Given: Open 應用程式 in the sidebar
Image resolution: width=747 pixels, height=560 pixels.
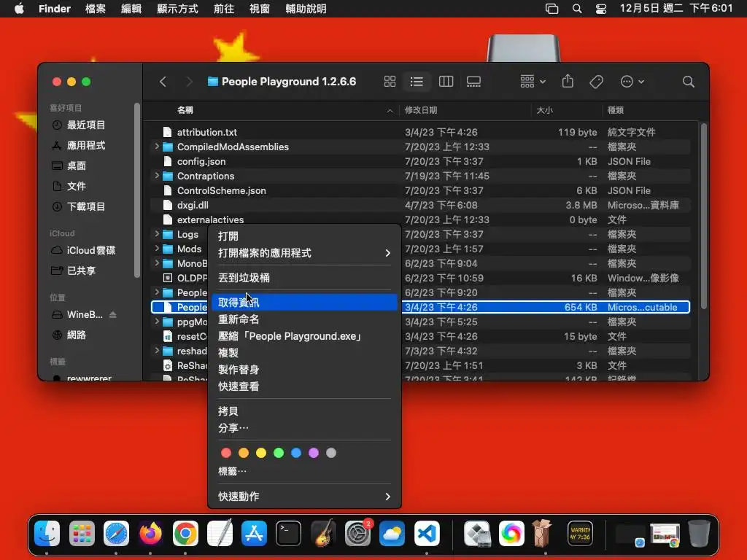Looking at the screenshot, I should pos(86,145).
